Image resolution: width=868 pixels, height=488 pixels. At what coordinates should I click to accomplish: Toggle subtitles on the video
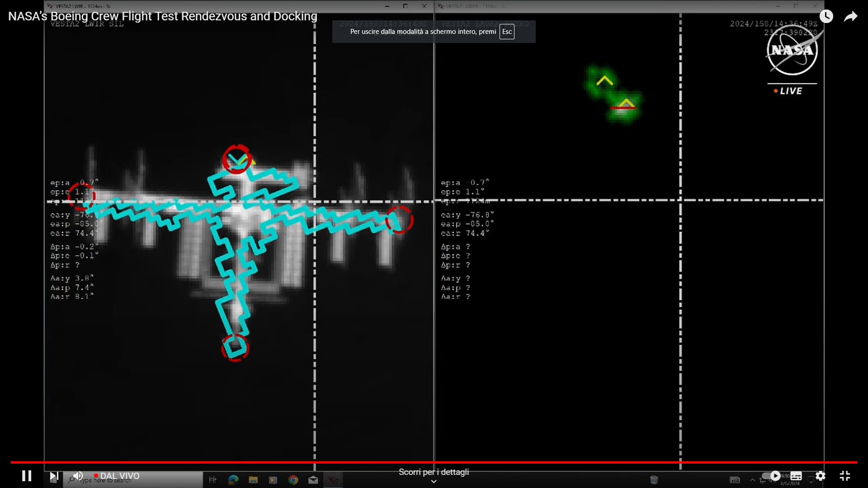[796, 476]
